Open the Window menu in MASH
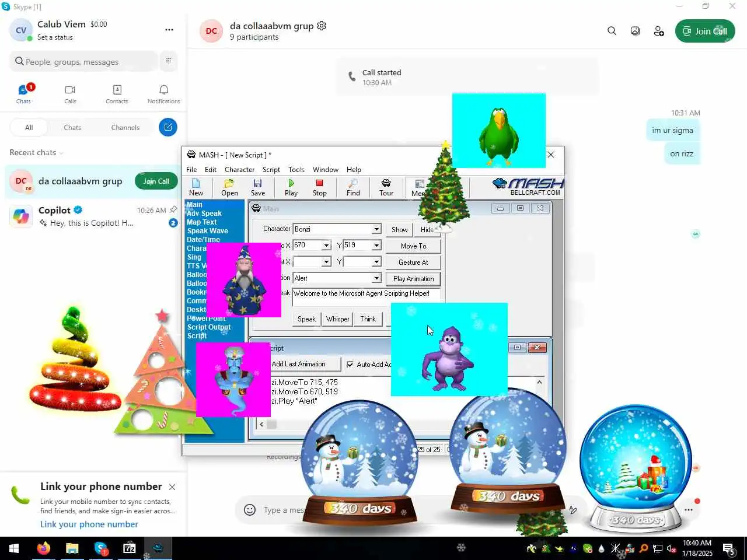This screenshot has height=560, width=747. tap(325, 170)
